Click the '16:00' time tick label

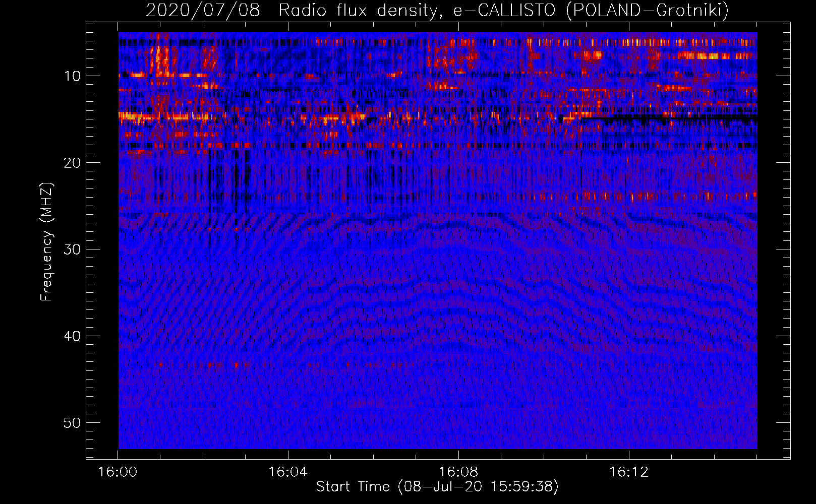pyautogui.click(x=118, y=472)
